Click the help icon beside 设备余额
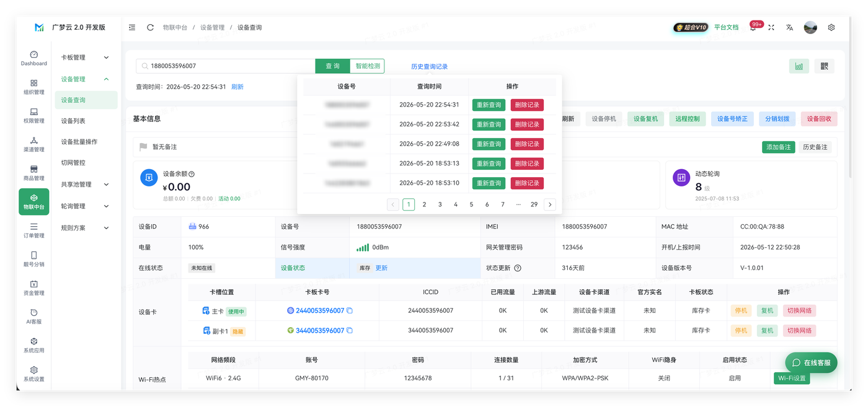 tap(192, 174)
